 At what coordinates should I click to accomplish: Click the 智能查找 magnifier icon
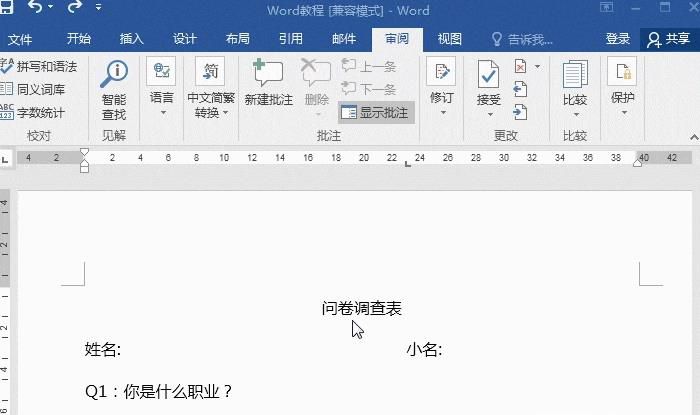(114, 74)
